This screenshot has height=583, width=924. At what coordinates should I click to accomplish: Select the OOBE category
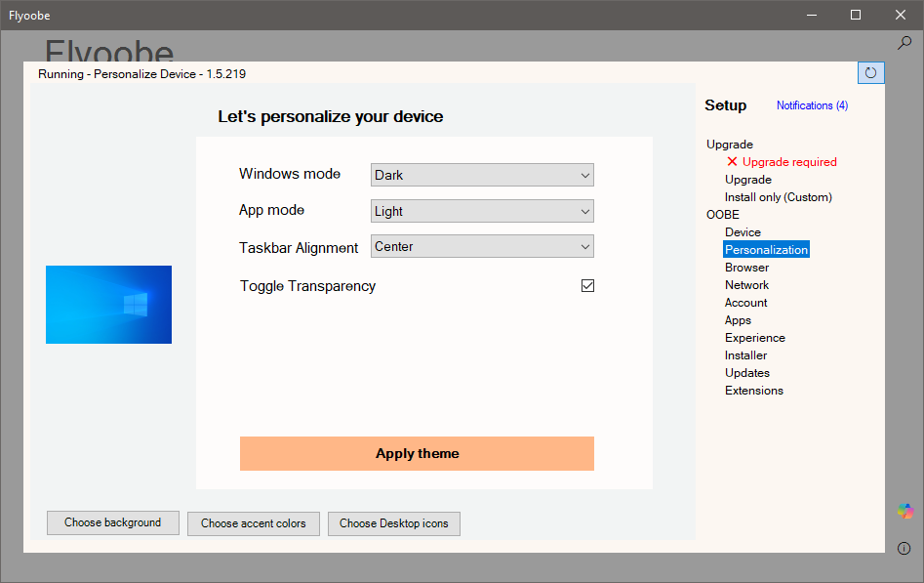(722, 215)
